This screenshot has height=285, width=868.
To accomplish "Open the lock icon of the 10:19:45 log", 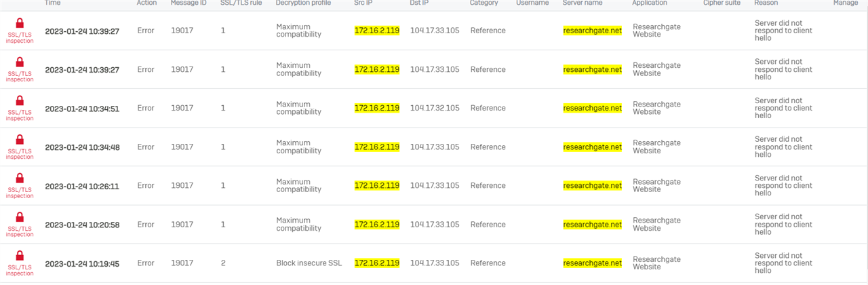I will pyautogui.click(x=20, y=256).
